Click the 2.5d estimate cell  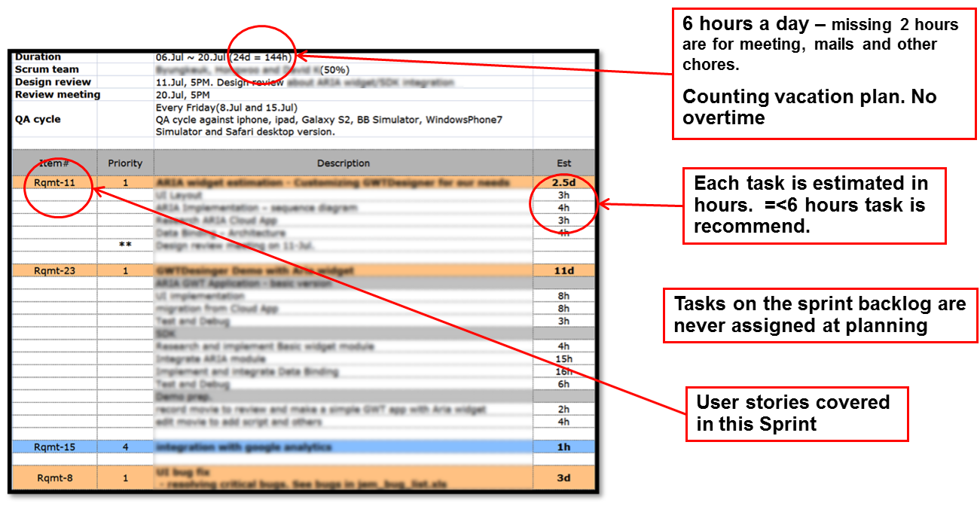(563, 182)
